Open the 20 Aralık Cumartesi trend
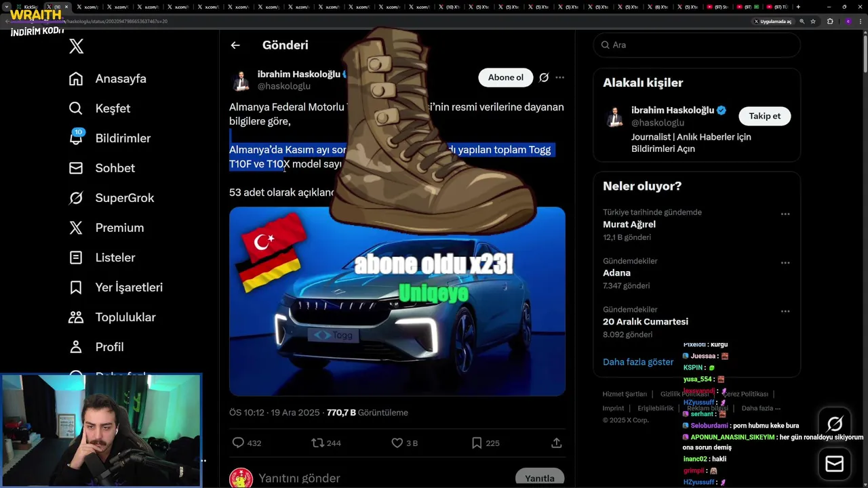Screen dimensions: 868x488 point(696,322)
